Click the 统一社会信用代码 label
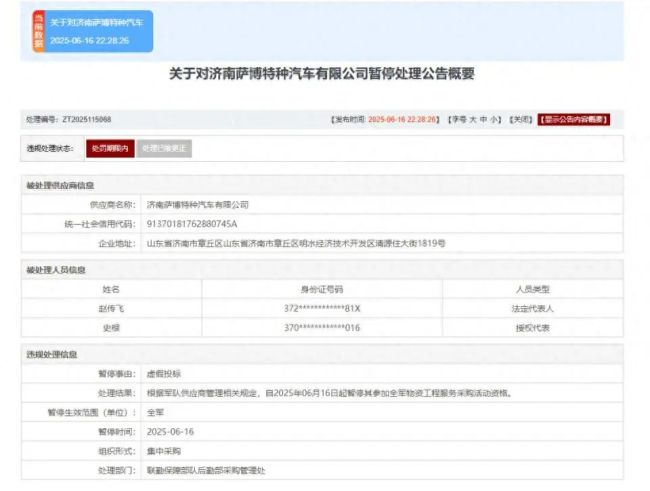The height and width of the screenshot is (491, 650). coord(100,224)
